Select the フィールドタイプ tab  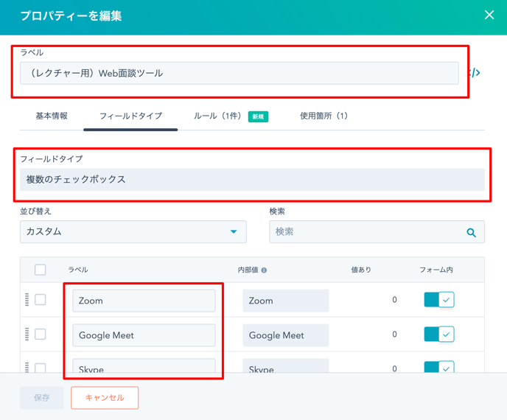click(130, 116)
